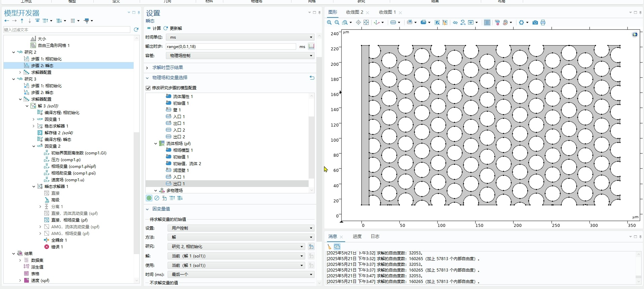Click the disable (slashed circle) icon under physics tree
644x289 pixels.
157,198
